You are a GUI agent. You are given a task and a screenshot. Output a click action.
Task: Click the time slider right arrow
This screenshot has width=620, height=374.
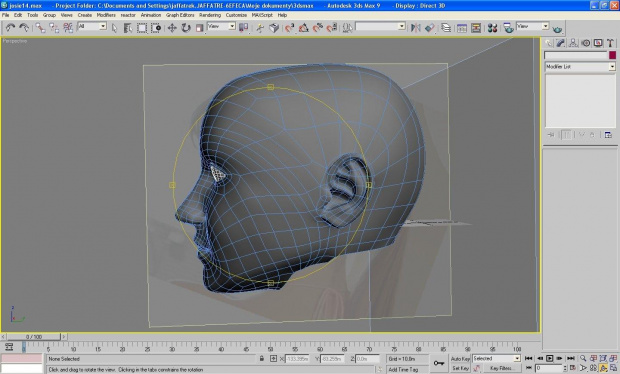[x=64, y=337]
